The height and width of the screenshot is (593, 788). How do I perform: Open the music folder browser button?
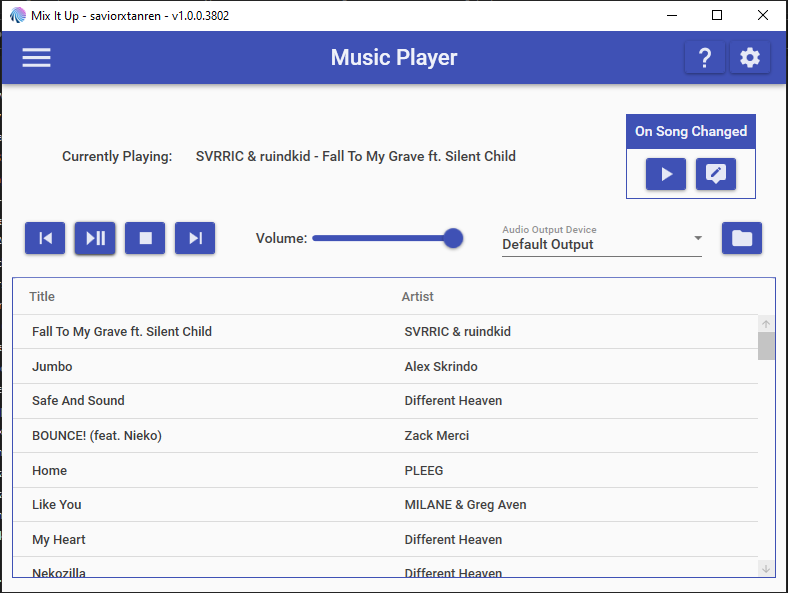tap(742, 238)
